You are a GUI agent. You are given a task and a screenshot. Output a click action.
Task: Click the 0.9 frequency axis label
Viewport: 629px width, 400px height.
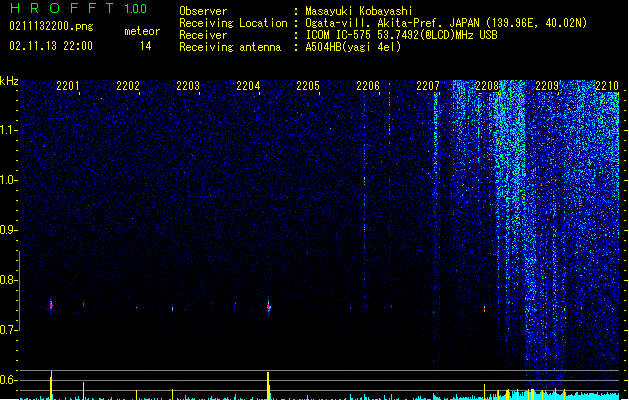(x=9, y=230)
